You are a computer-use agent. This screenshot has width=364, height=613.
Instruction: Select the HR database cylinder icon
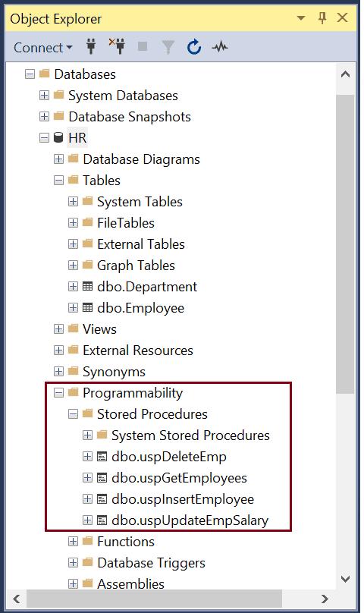[58, 137]
